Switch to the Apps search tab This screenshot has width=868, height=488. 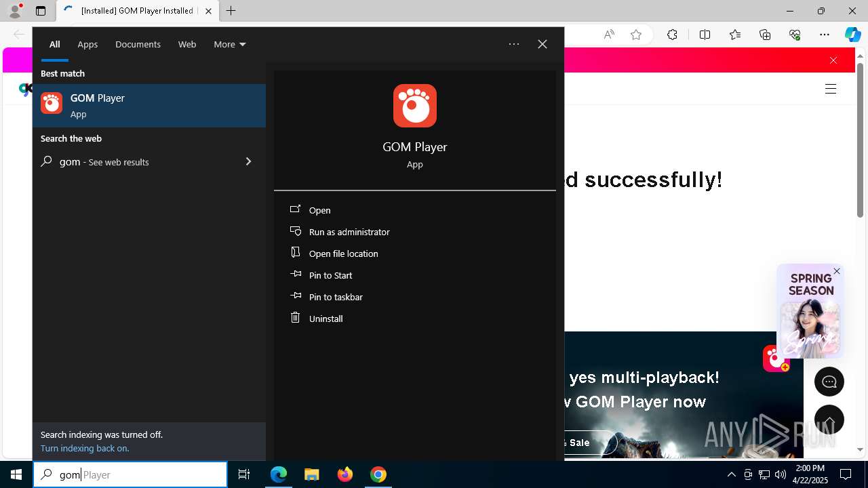[87, 44]
